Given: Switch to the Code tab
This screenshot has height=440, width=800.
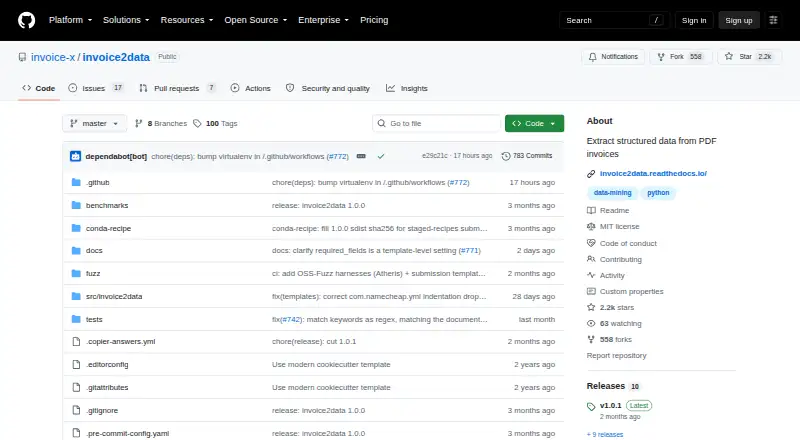Looking at the screenshot, I should coord(39,88).
